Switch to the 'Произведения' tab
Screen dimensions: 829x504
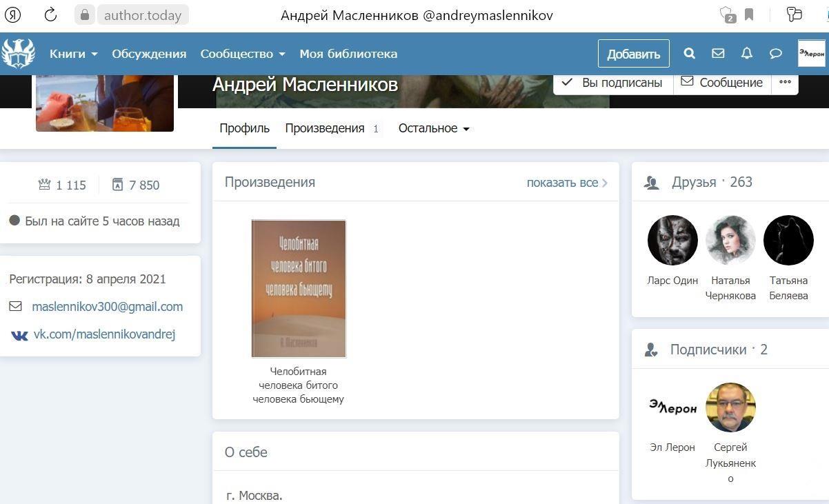325,128
